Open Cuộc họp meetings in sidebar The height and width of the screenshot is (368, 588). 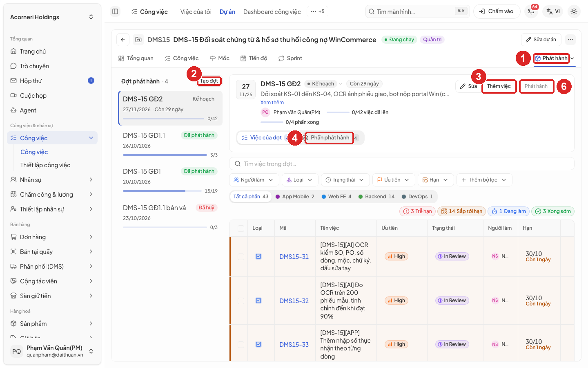pyautogui.click(x=52, y=96)
